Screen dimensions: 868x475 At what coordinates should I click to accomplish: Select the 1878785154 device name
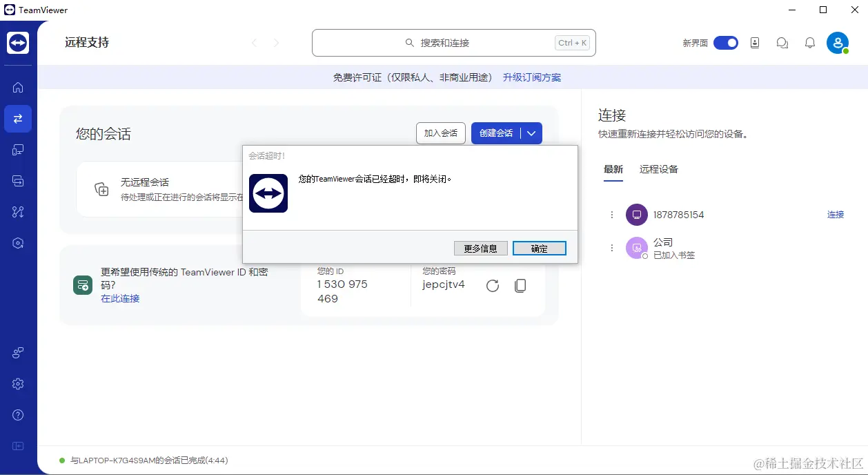tap(679, 215)
